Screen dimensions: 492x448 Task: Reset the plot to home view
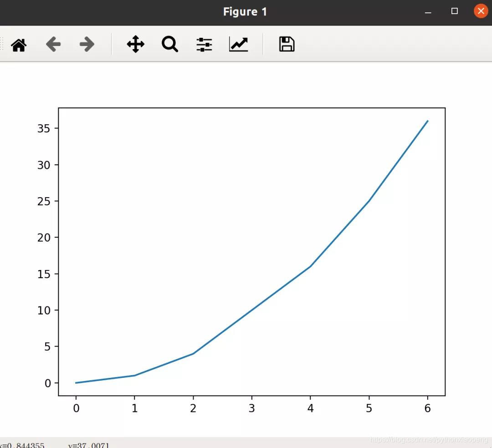pos(19,45)
